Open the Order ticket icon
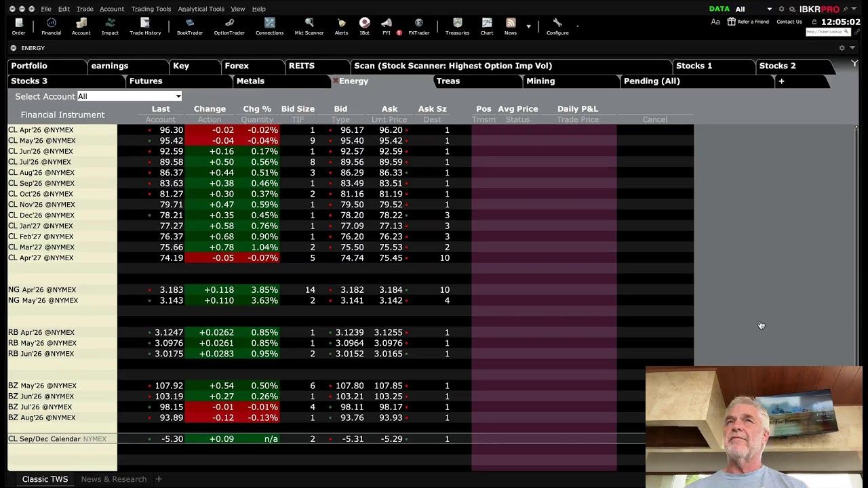 click(x=18, y=26)
